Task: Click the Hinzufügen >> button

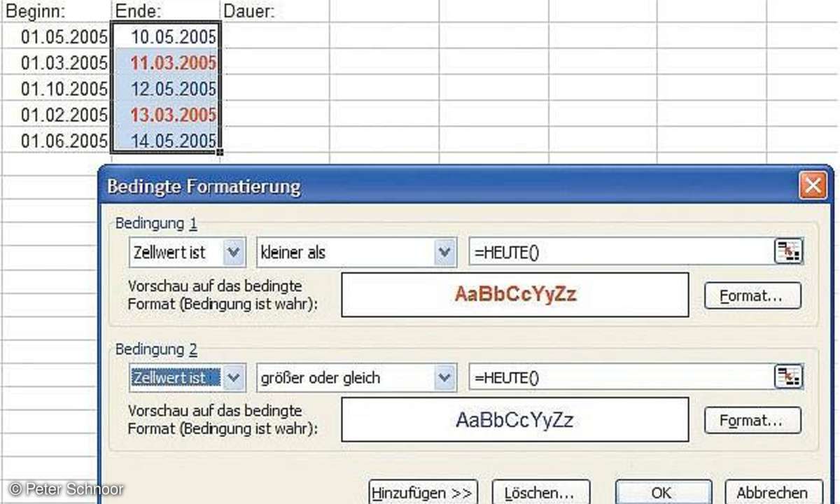Action: pos(423,492)
